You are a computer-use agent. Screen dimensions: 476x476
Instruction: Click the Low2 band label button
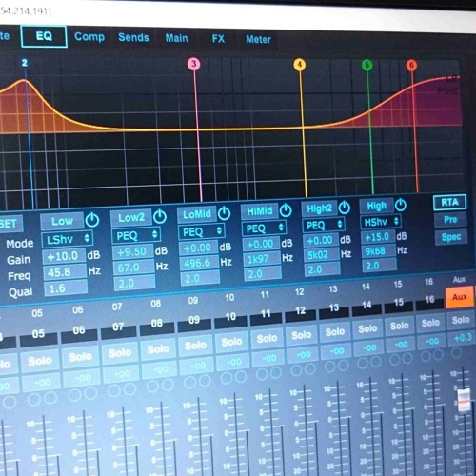point(130,217)
